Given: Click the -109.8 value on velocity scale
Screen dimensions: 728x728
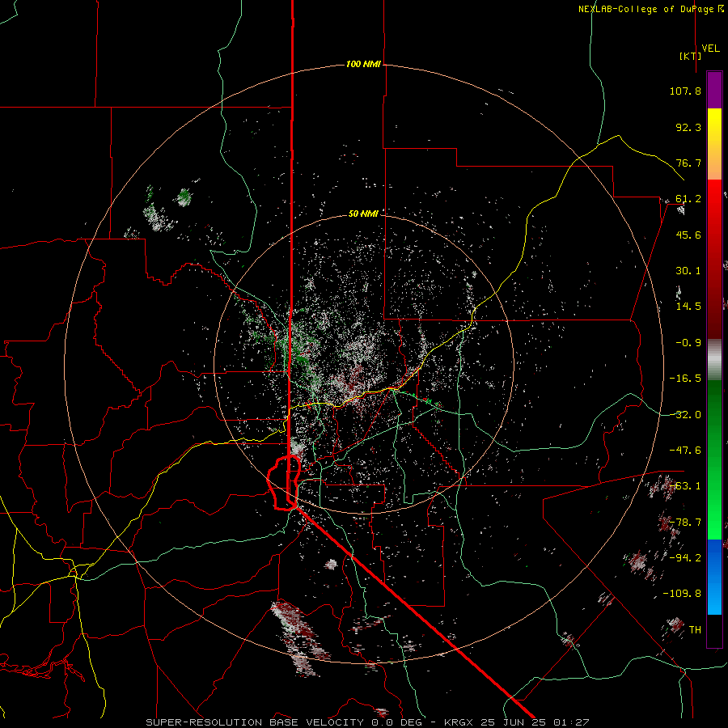Looking at the screenshot, I should click(x=682, y=594).
